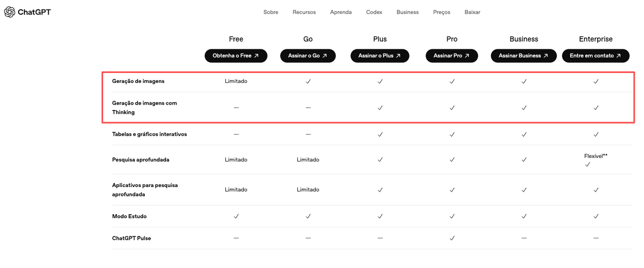Click Plus checkmark for imagens com Thinking
The height and width of the screenshot is (268, 644).
pos(380,108)
